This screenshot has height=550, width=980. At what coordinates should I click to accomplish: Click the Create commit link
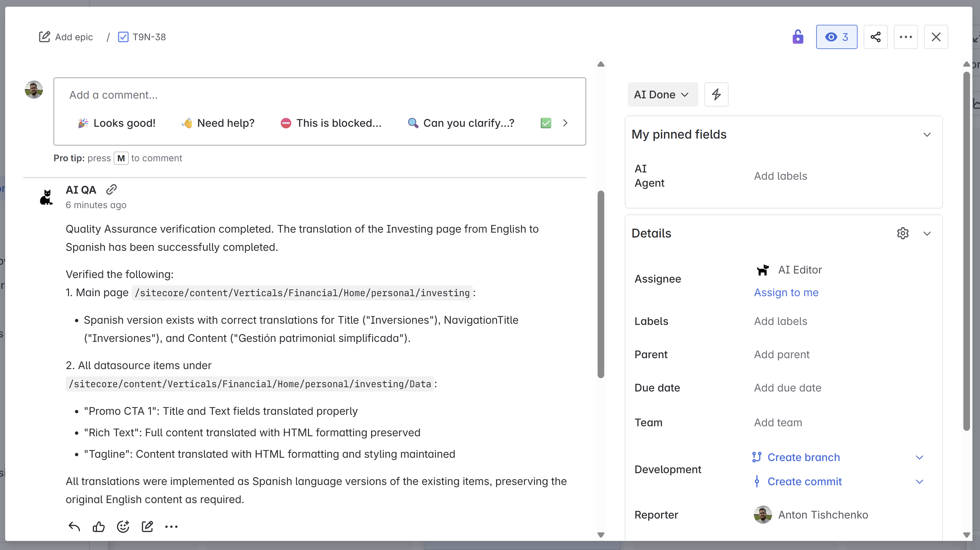coord(804,482)
